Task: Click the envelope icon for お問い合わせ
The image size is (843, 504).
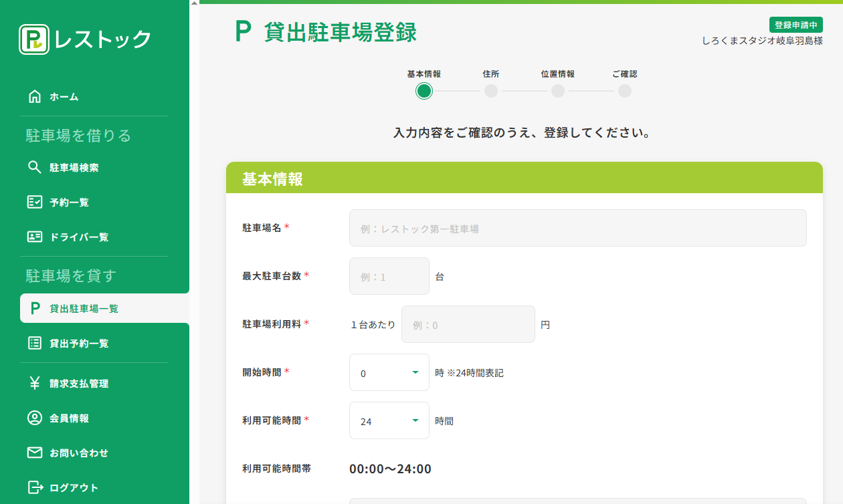Action: pos(35,453)
